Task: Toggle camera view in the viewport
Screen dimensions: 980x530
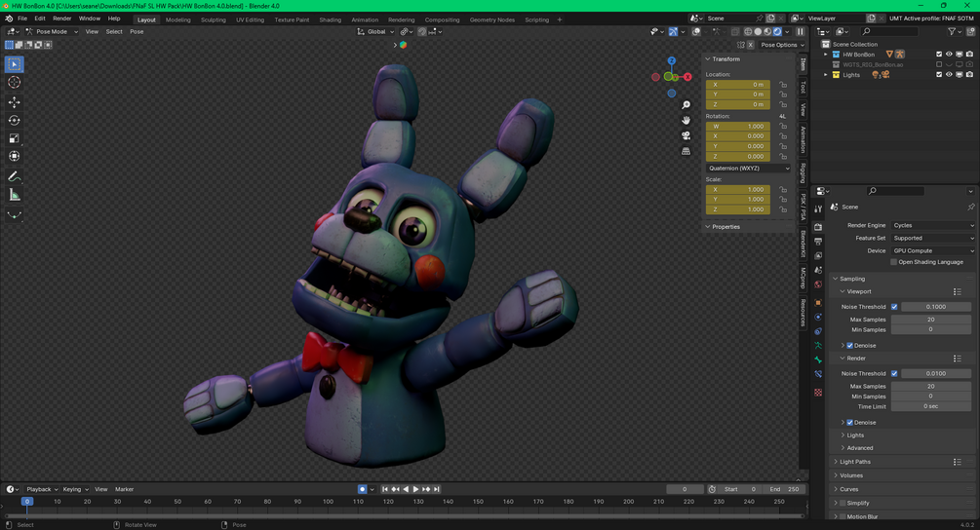Action: [x=686, y=135]
